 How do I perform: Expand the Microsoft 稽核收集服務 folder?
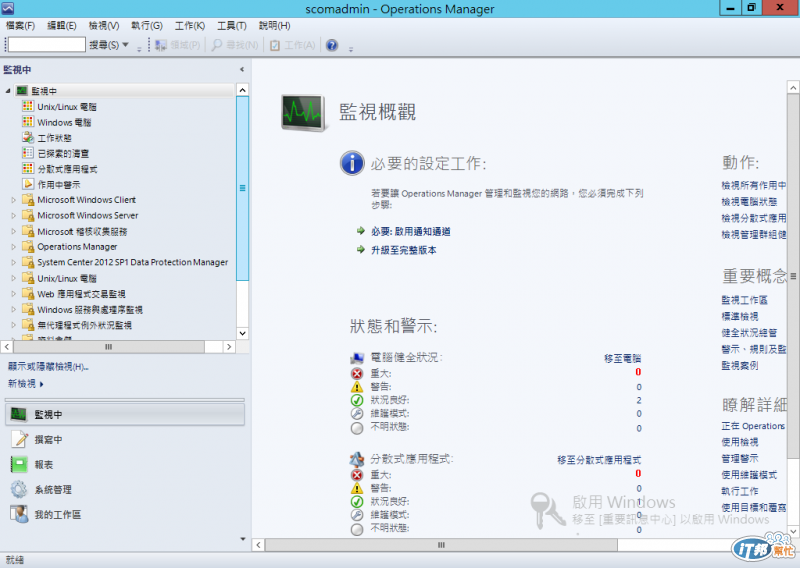(x=14, y=231)
